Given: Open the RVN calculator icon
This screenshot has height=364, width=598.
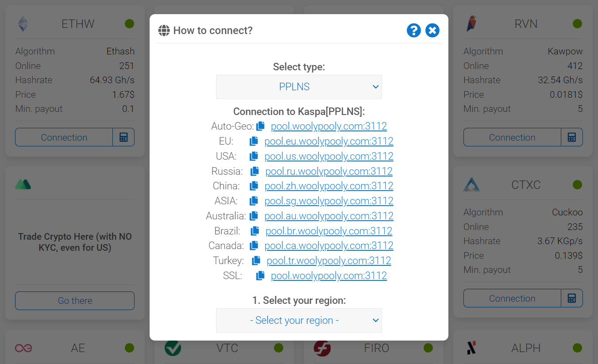Looking at the screenshot, I should coord(571,138).
